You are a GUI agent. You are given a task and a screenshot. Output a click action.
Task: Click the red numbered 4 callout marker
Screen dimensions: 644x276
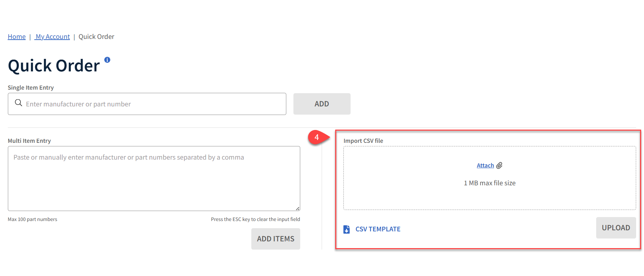tap(316, 137)
